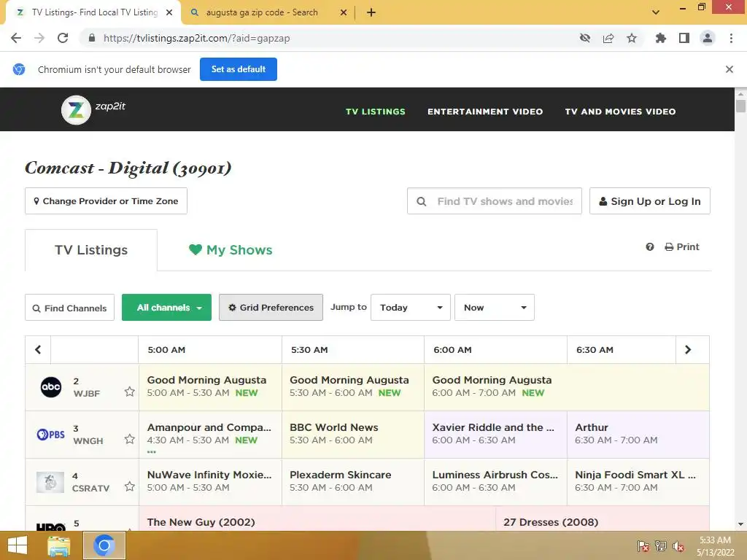Open the share page icon in address bar
747x560 pixels.
coord(608,38)
